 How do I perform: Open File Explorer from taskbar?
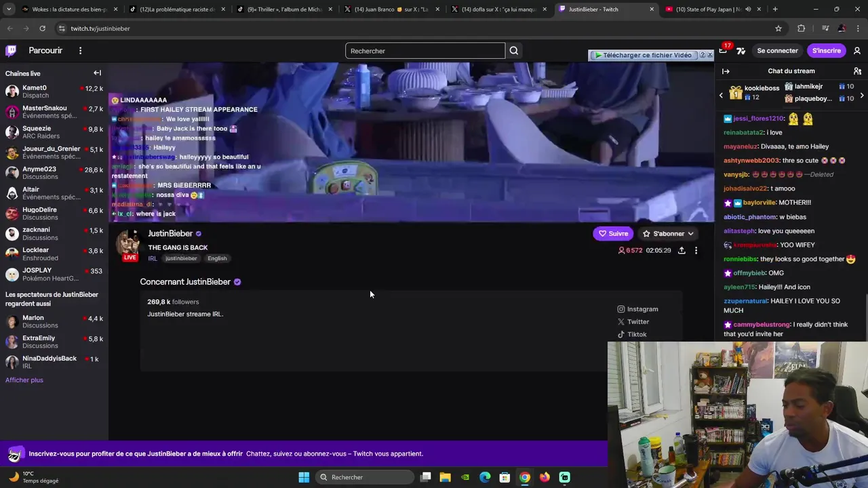point(445,477)
